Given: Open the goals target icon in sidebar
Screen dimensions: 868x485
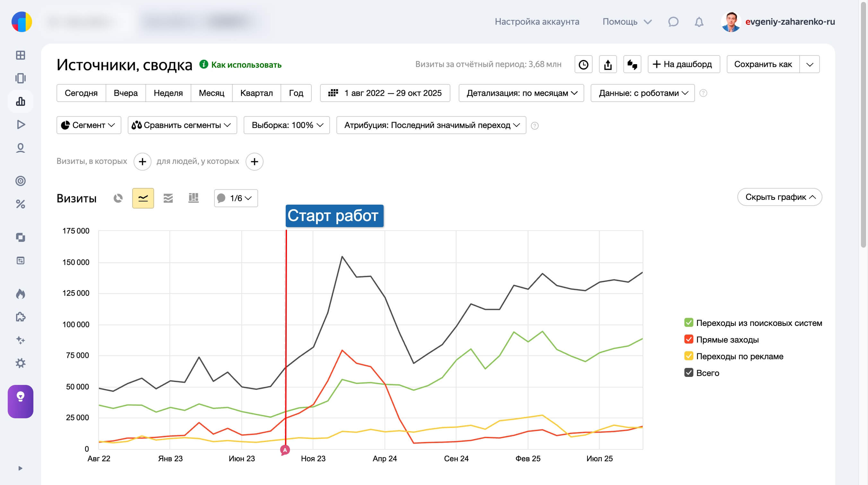Looking at the screenshot, I should pyautogui.click(x=21, y=181).
